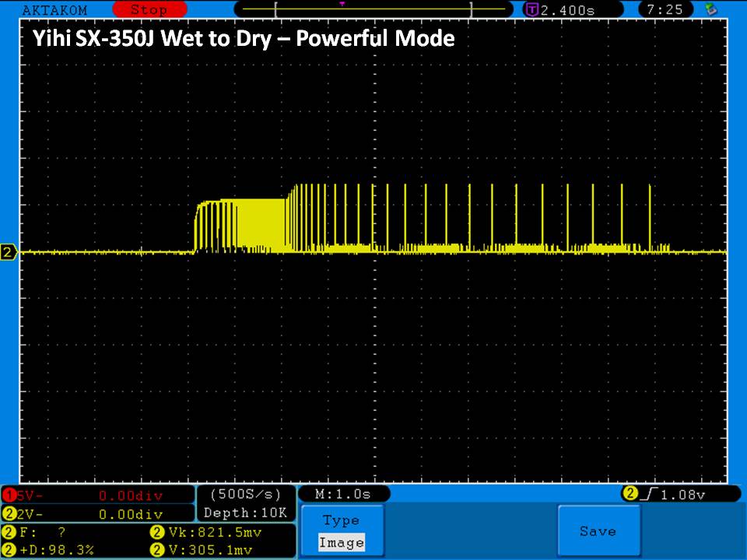Open the Type Image selector
Image resolution: width=747 pixels, height=560 pixels.
click(341, 531)
